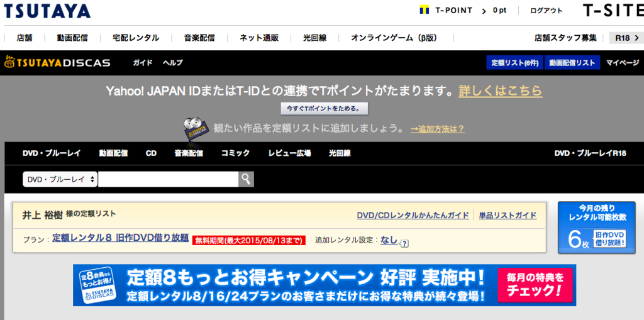
Task: Click 毎月の特典をチェック！ button
Action: tap(535, 285)
